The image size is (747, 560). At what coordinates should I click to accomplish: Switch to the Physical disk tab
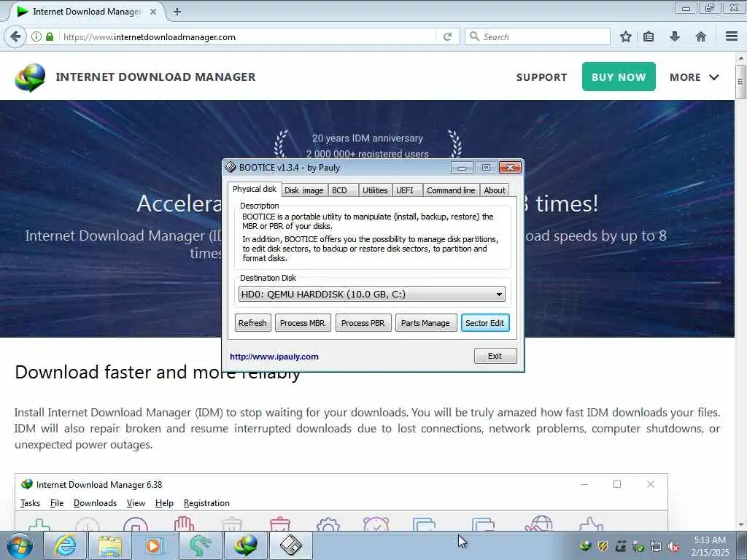click(255, 189)
